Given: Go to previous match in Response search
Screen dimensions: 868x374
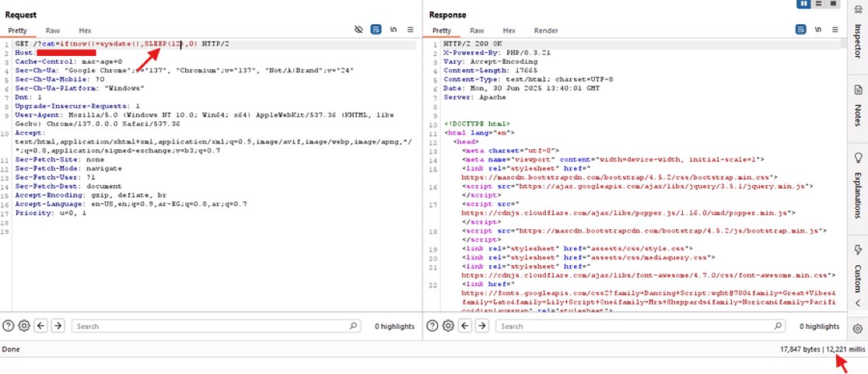Looking at the screenshot, I should coord(465,326).
